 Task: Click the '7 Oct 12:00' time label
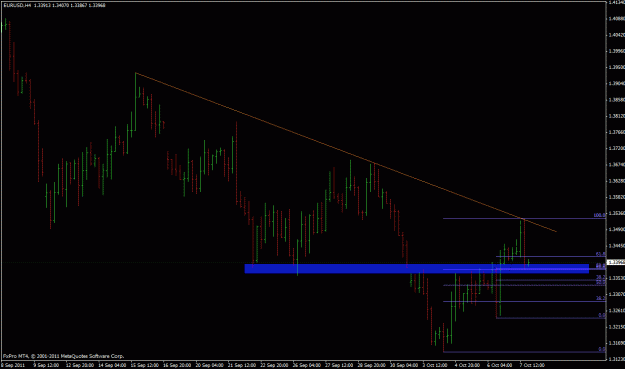click(x=533, y=365)
